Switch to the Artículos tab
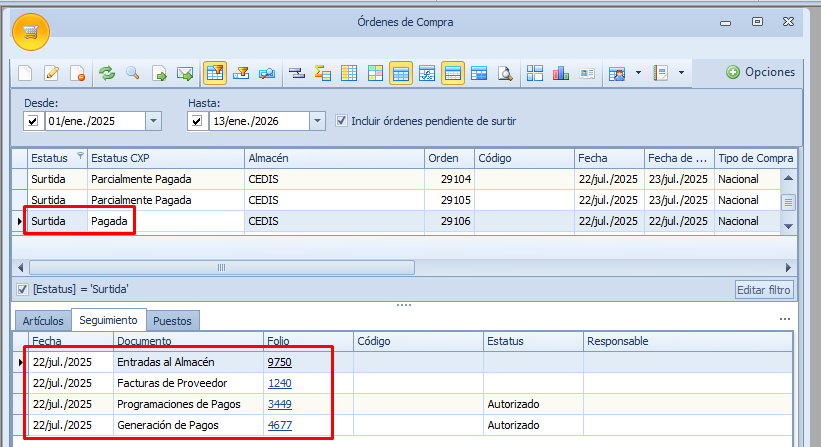The height and width of the screenshot is (447, 821). 43,321
